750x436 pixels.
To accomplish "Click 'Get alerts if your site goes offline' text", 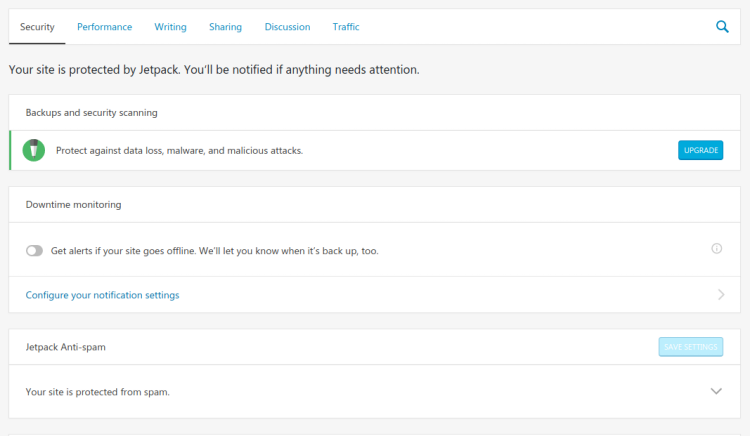I will 214,251.
